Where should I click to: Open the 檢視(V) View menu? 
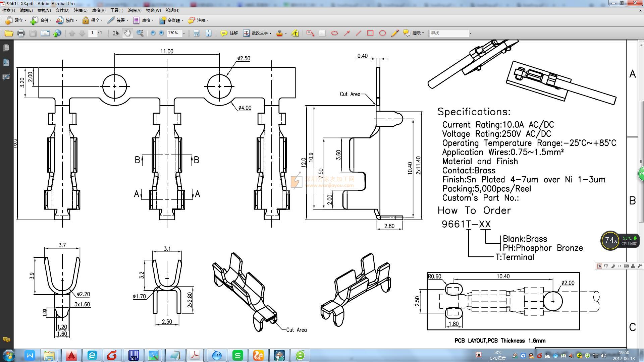click(44, 10)
